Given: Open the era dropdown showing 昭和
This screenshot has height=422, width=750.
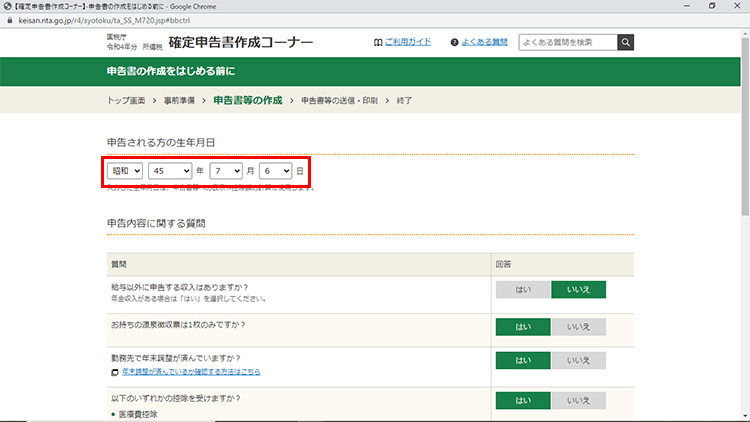Looking at the screenshot, I should 125,171.
